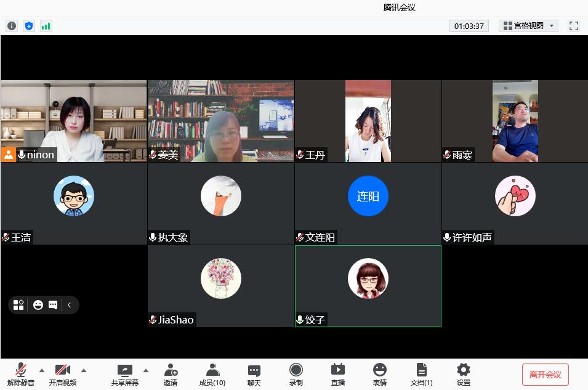
Task: Expand video options arrow beside 开启视频
Action: 84,370
